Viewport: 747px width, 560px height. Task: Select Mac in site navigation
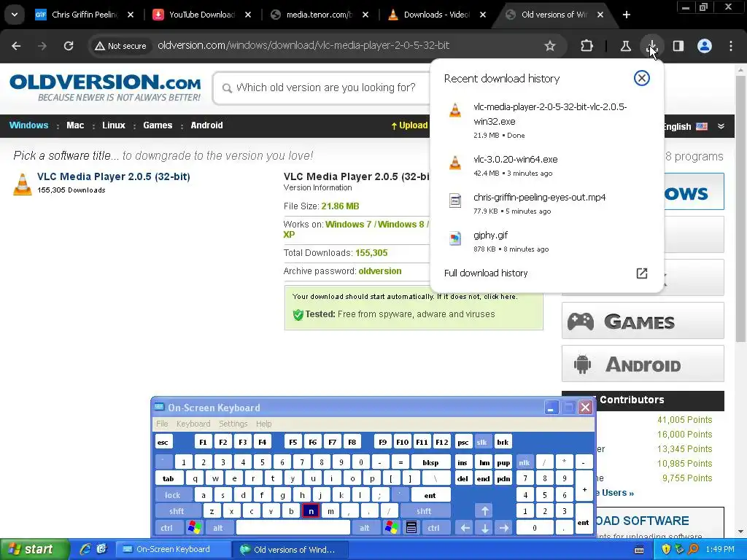[75, 125]
